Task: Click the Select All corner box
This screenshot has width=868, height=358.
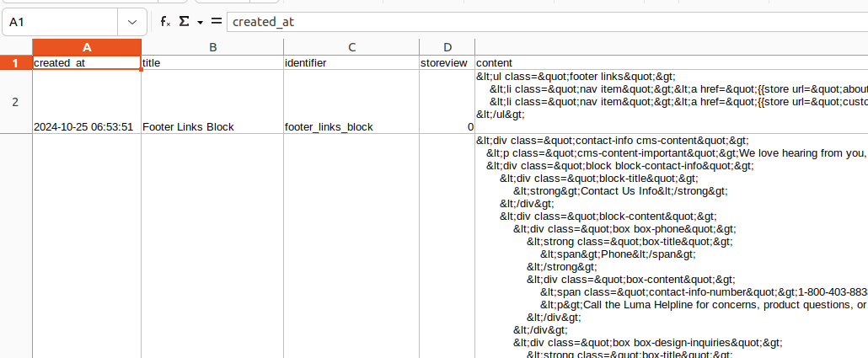Action: 15,47
